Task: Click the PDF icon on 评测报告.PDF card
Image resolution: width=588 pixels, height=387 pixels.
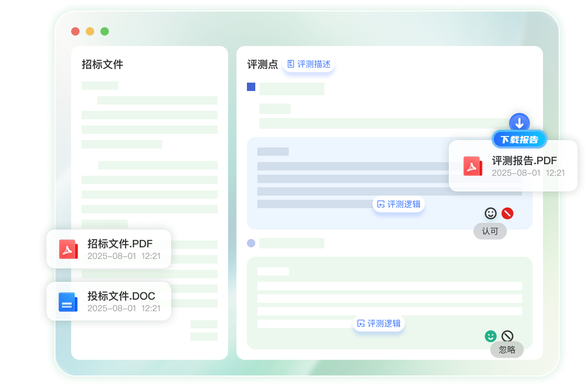Action: pos(473,166)
